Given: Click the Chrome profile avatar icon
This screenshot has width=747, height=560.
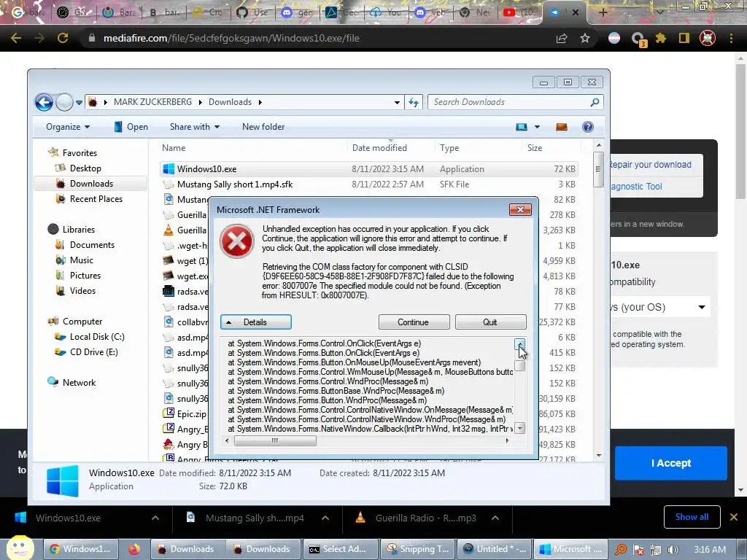Looking at the screenshot, I should [x=708, y=38].
